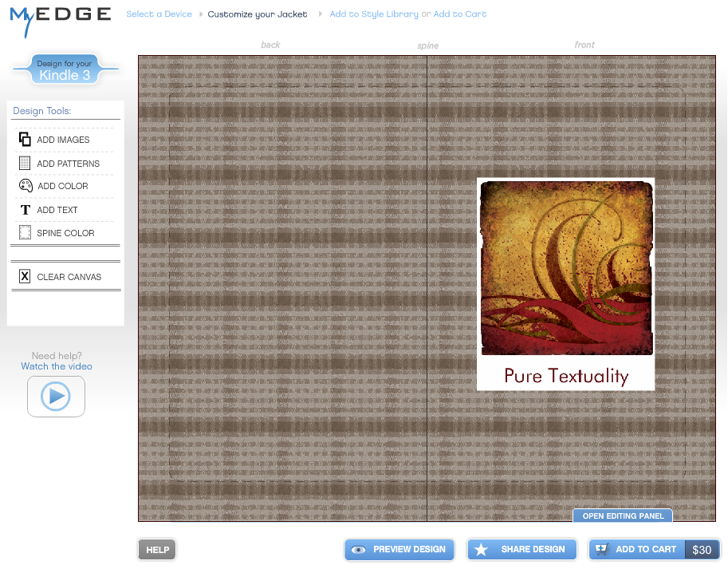Click Add to Cart breadcrumb link

tap(459, 14)
